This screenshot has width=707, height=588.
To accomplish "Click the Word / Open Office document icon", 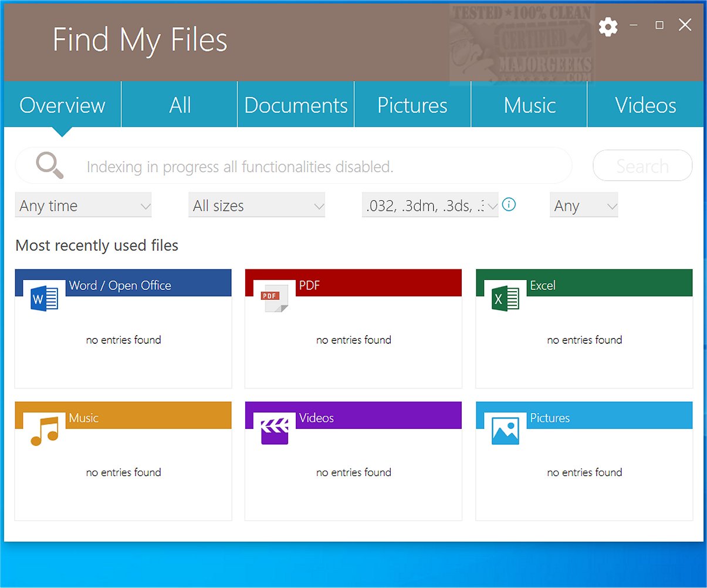I will [x=43, y=298].
